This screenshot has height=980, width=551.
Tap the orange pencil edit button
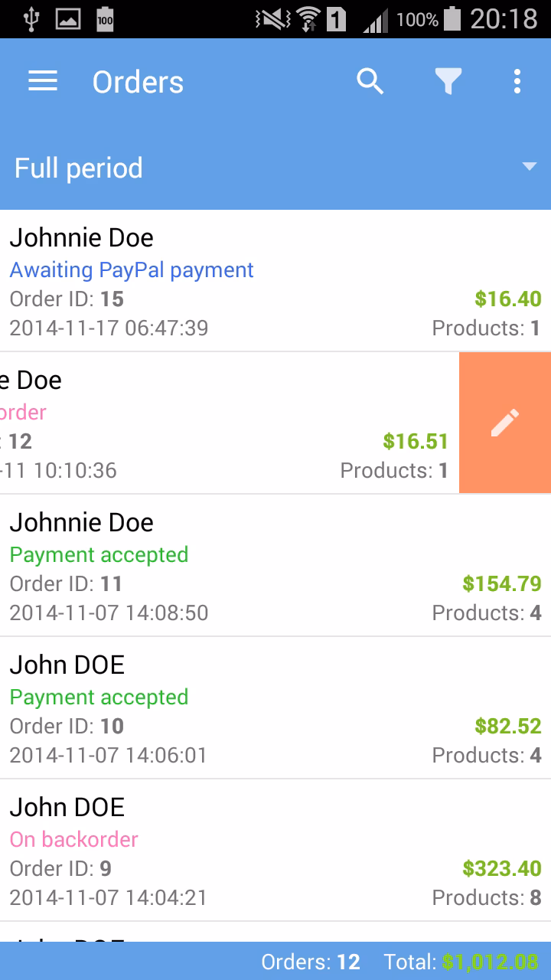click(x=505, y=423)
